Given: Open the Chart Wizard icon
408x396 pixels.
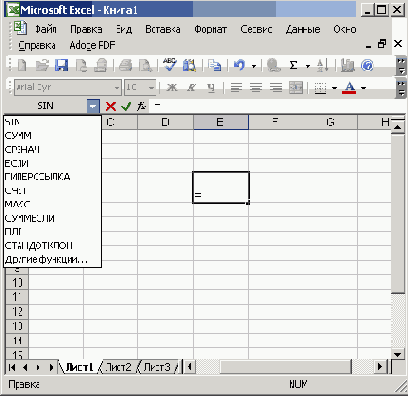Looking at the screenshot, I should coord(347,65).
